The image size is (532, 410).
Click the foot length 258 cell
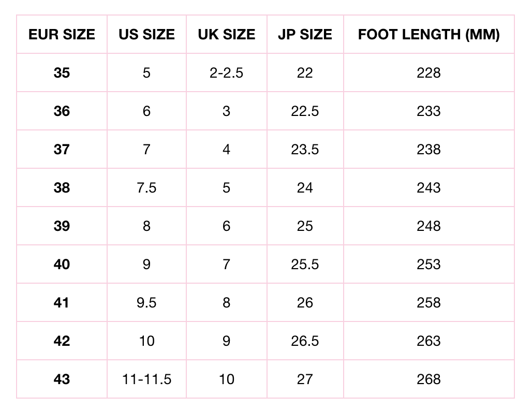click(x=428, y=303)
